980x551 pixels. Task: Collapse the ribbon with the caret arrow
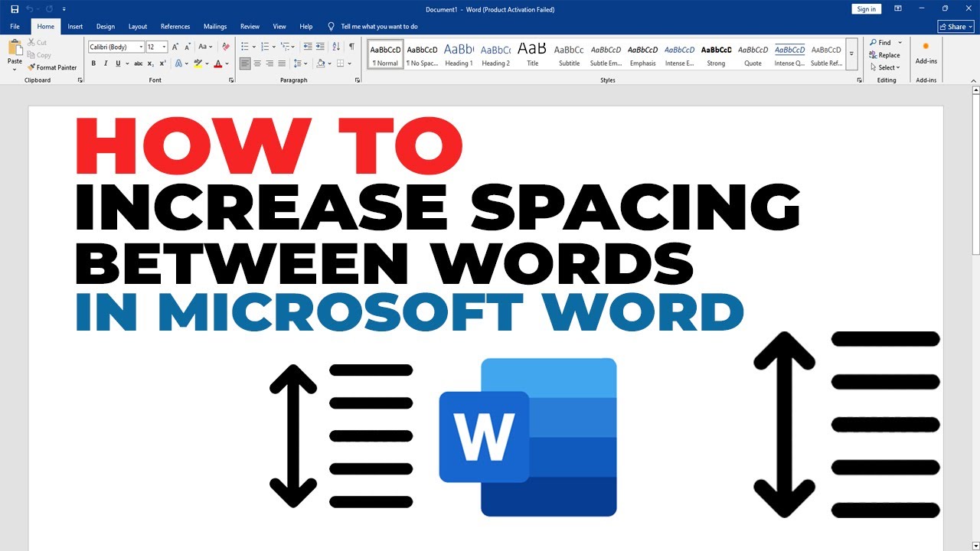coord(974,80)
